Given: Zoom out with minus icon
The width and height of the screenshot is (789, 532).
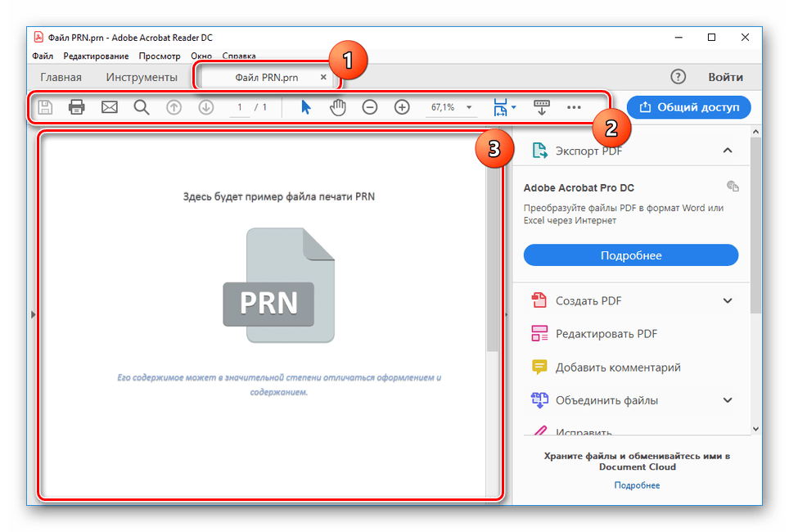Looking at the screenshot, I should [x=370, y=107].
